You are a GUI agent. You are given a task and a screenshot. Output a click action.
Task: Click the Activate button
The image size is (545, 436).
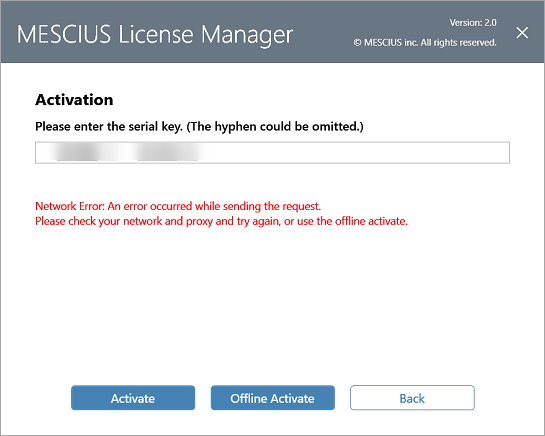[x=133, y=398]
